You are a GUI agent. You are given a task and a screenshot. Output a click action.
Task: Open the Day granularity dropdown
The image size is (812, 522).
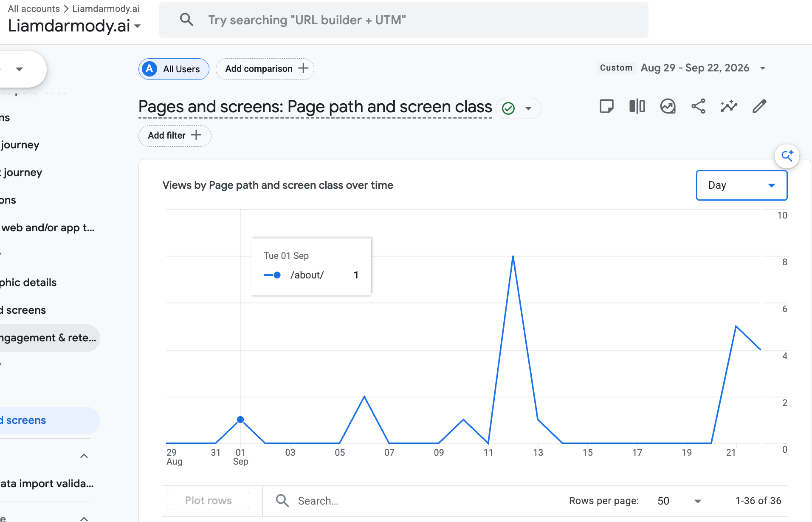click(x=742, y=185)
